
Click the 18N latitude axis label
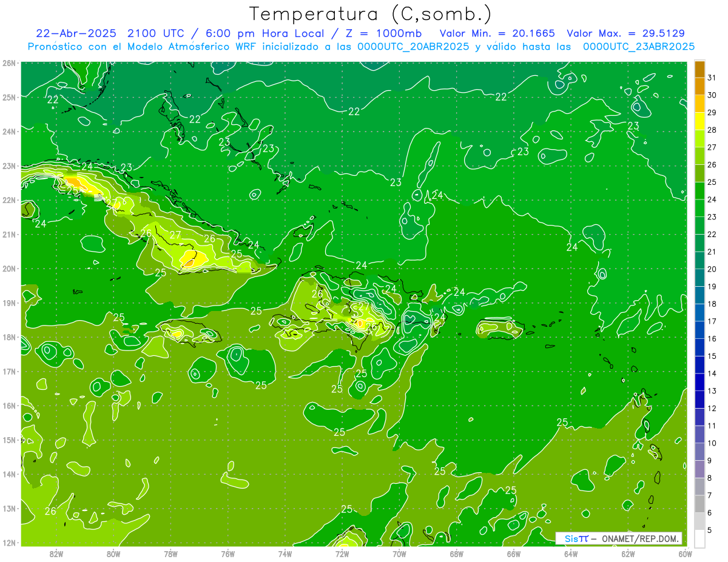coord(9,337)
